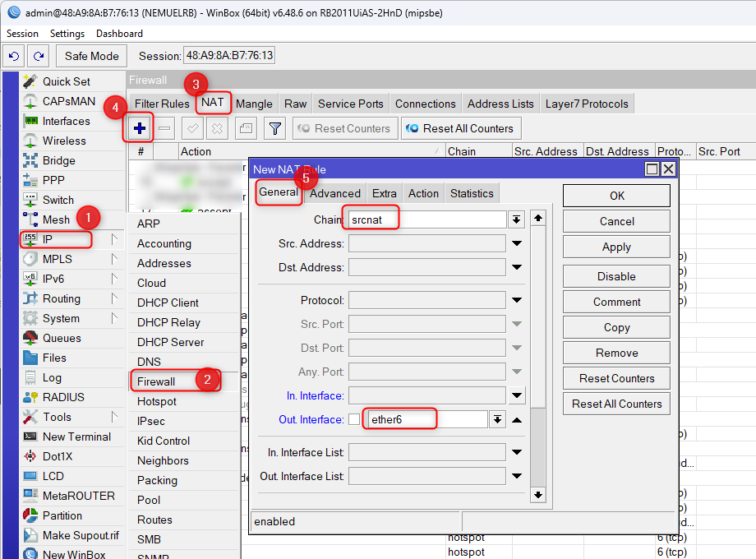Toggle the Safe Mode button
Viewport: 756px width, 559px height.
92,56
